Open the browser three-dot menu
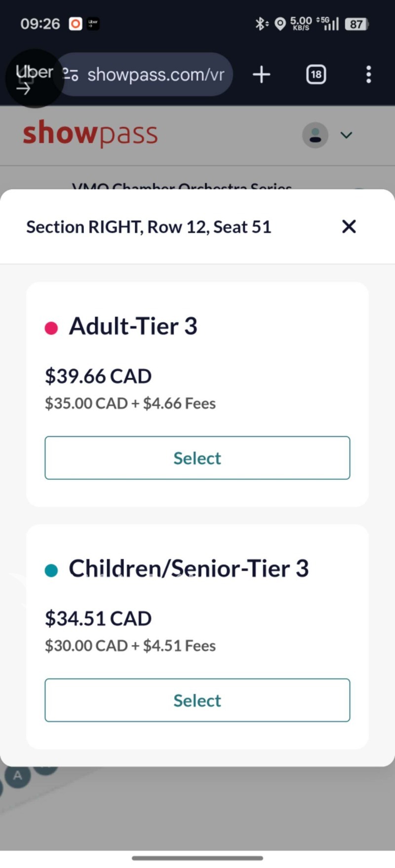The image size is (395, 868). [x=368, y=75]
